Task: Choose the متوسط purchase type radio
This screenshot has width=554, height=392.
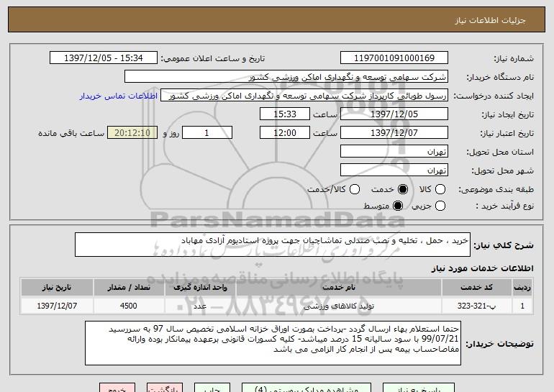Action: point(398,206)
